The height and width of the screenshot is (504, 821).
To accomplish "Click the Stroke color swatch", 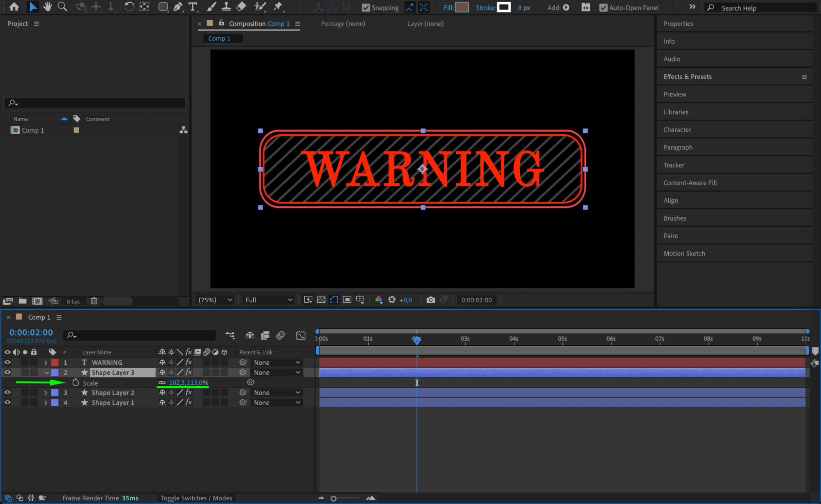I will click(504, 7).
